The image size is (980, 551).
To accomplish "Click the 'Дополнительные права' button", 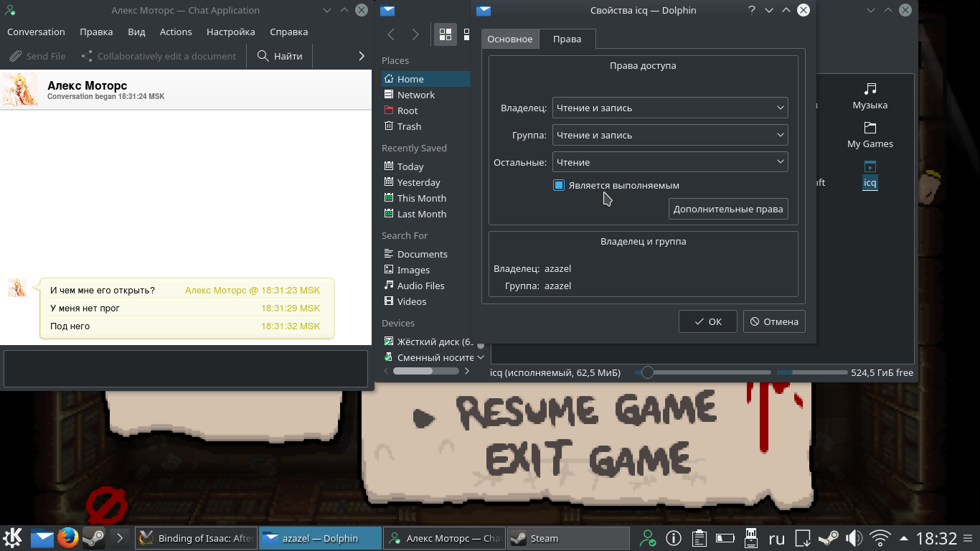I will click(x=728, y=209).
